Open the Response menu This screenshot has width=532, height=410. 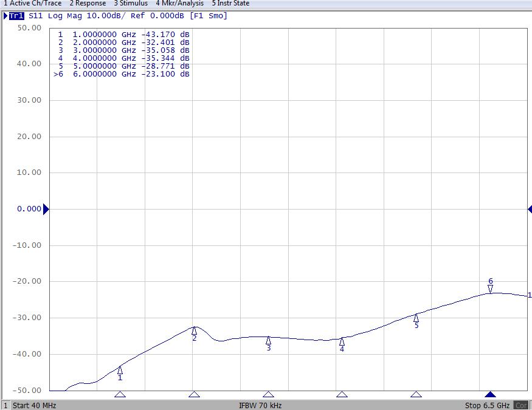pos(88,3)
